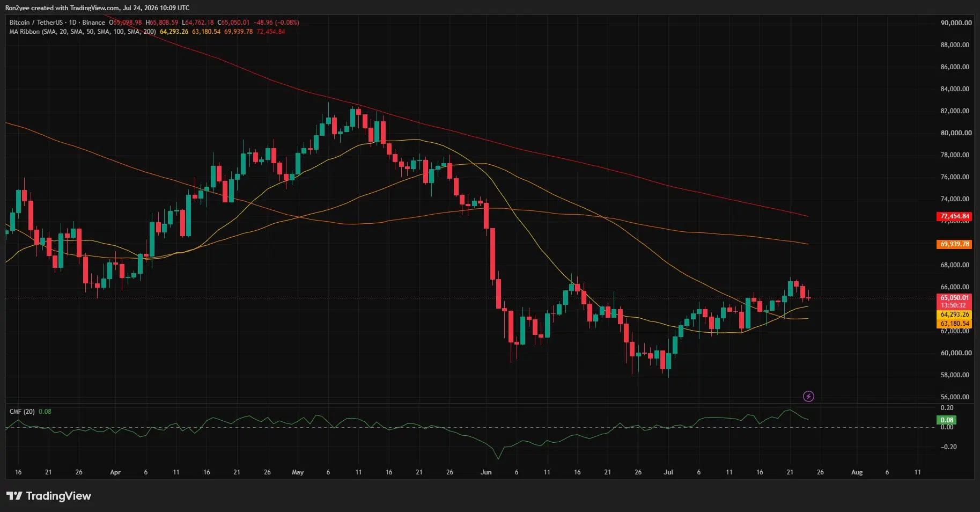980x512 pixels.
Task: Click the 74,000.00 price axis label
Action: tap(955, 199)
